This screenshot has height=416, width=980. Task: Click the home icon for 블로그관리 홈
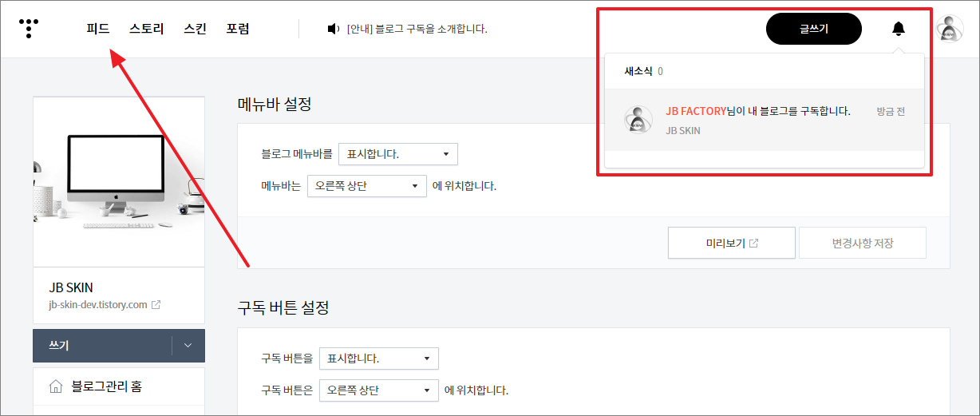[56, 387]
